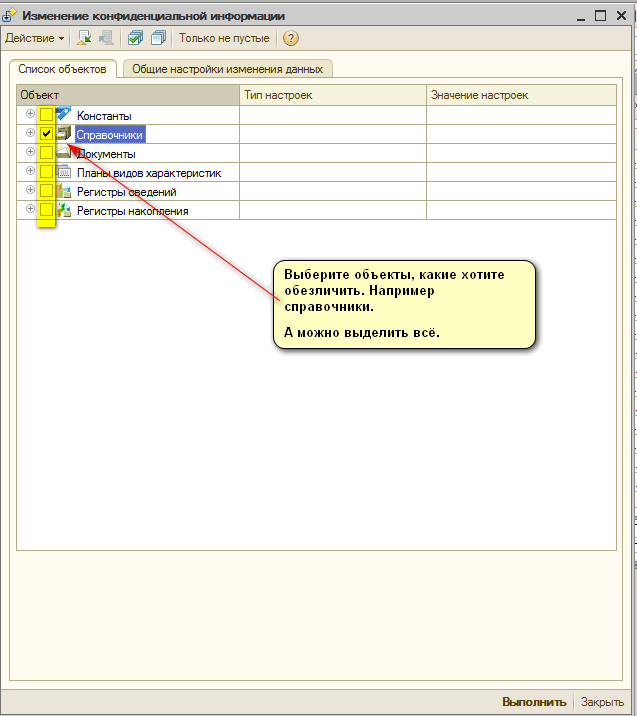Click the check all boxes icon
Viewport: 637px width, 716px height.
[135, 38]
